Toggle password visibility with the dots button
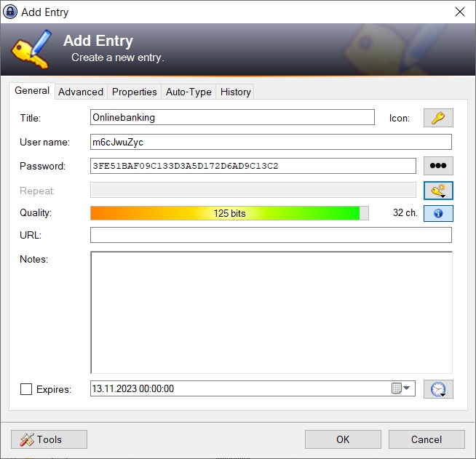Viewport: 476px width, 459px height. pos(438,166)
